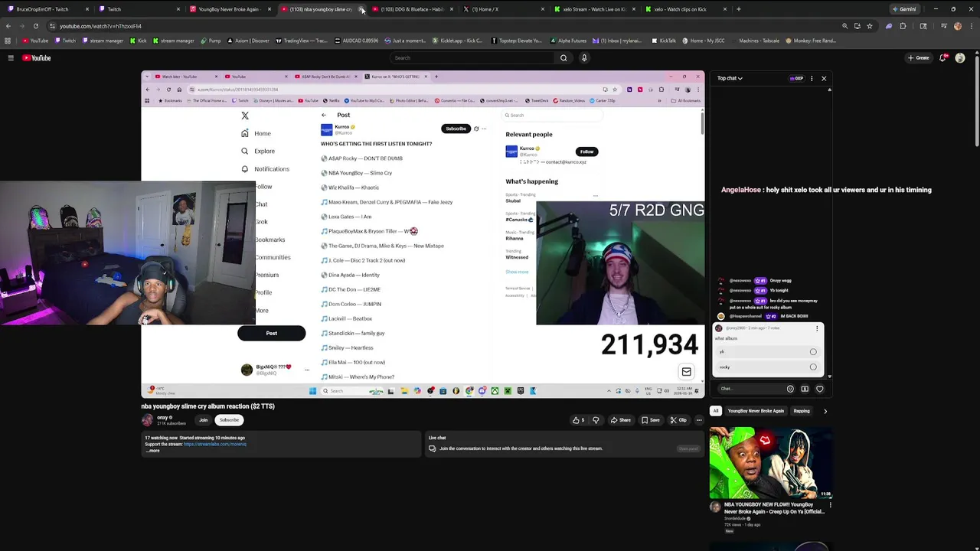
Task: Open the streamlabs support link
Action: click(x=215, y=444)
